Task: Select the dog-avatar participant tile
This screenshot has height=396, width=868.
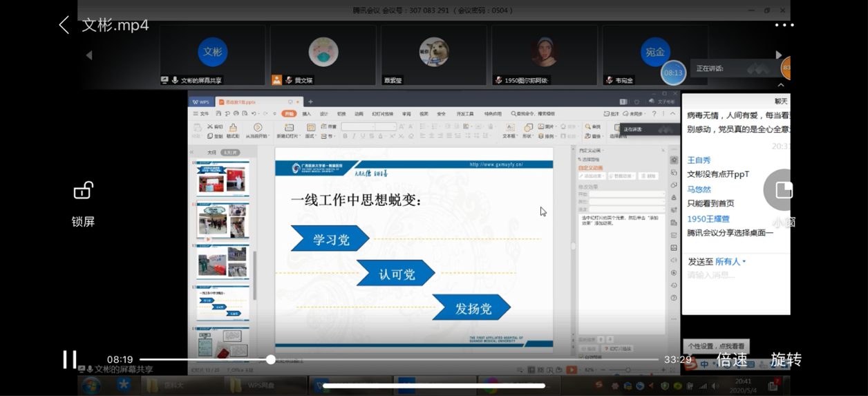Action: [434, 55]
